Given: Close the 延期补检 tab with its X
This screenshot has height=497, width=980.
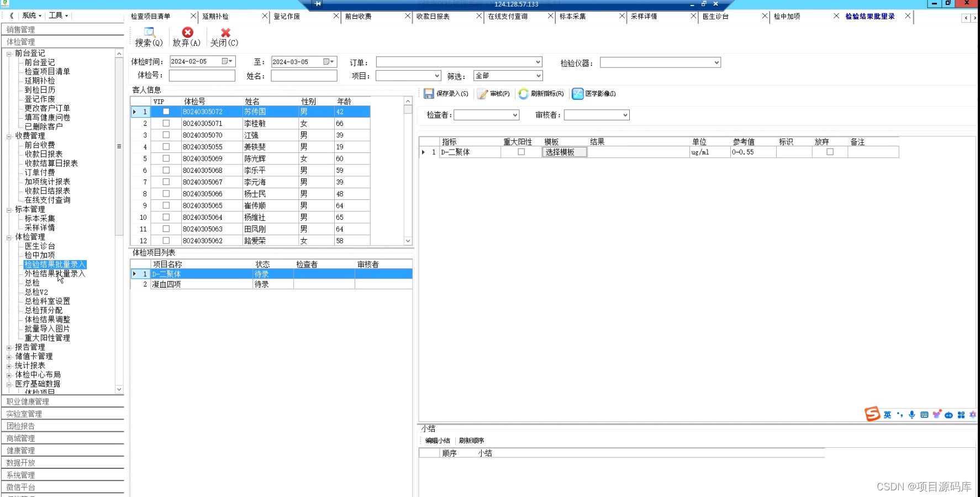Looking at the screenshot, I should [x=265, y=16].
